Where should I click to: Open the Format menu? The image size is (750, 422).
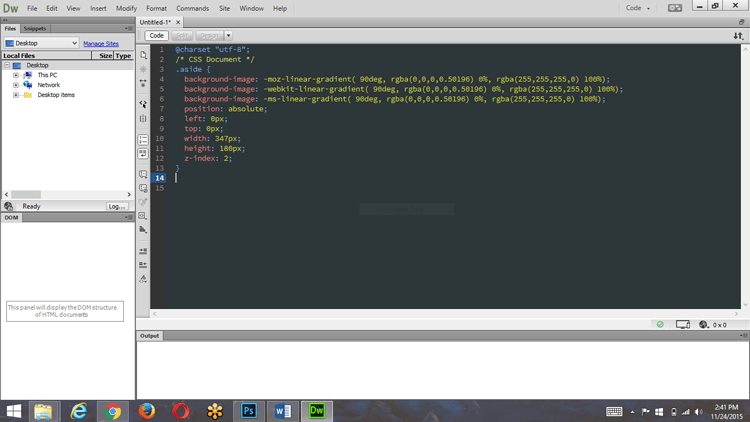point(156,8)
